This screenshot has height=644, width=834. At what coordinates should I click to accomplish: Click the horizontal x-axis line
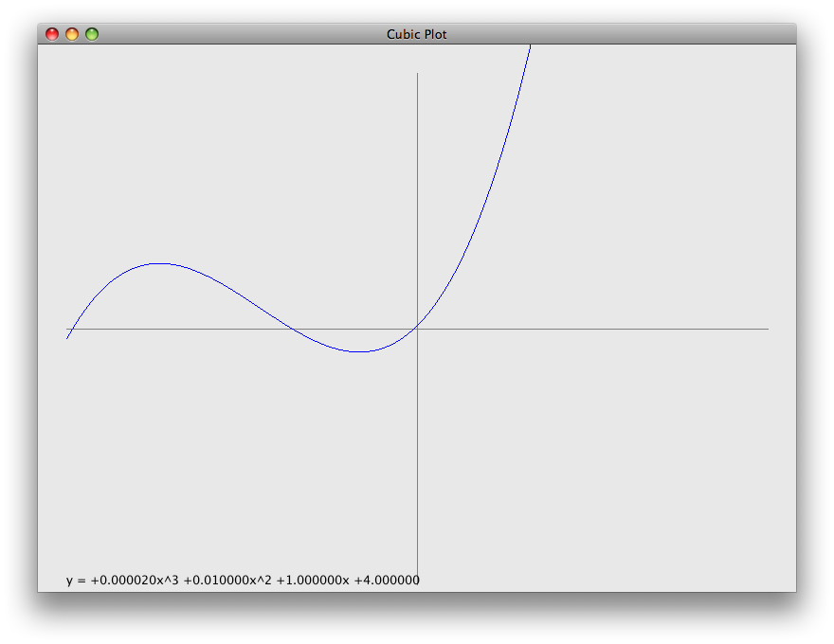pyautogui.click(x=616, y=328)
